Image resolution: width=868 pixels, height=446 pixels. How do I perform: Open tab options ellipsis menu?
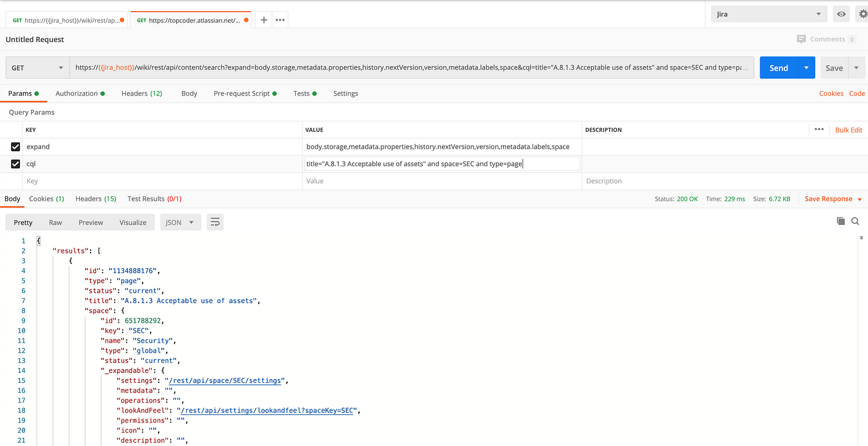pyautogui.click(x=280, y=20)
